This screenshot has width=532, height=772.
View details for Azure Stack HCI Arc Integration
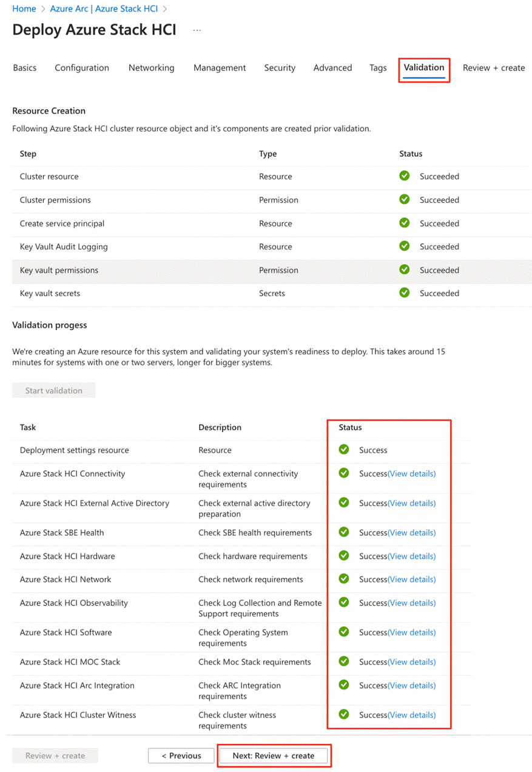pos(412,685)
